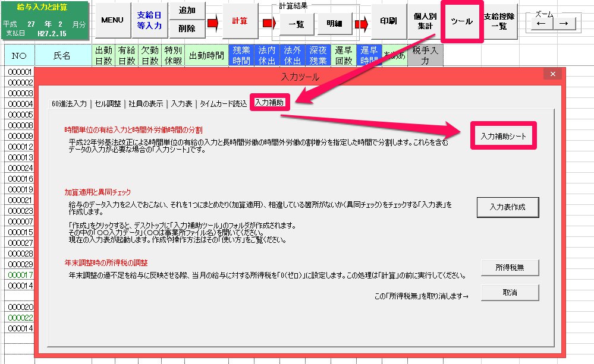Select 出勤日数 column header
Screen dimensions: 594x364
(103, 56)
